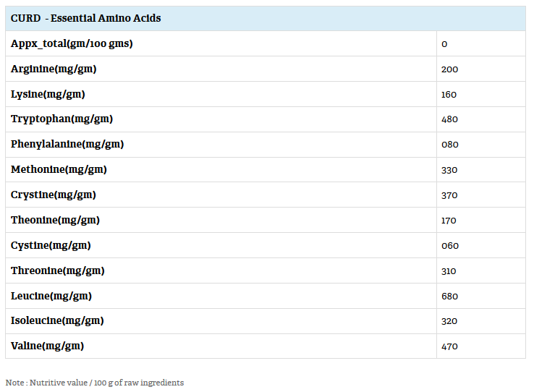
Task: Click the Arginine(mg/gm) label
Action: coord(54,69)
